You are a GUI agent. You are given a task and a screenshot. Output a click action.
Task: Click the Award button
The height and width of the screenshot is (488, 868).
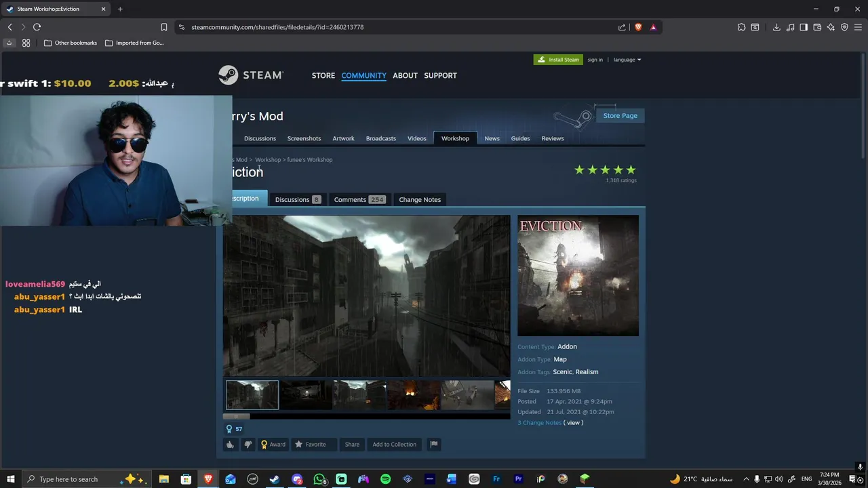tap(273, 445)
